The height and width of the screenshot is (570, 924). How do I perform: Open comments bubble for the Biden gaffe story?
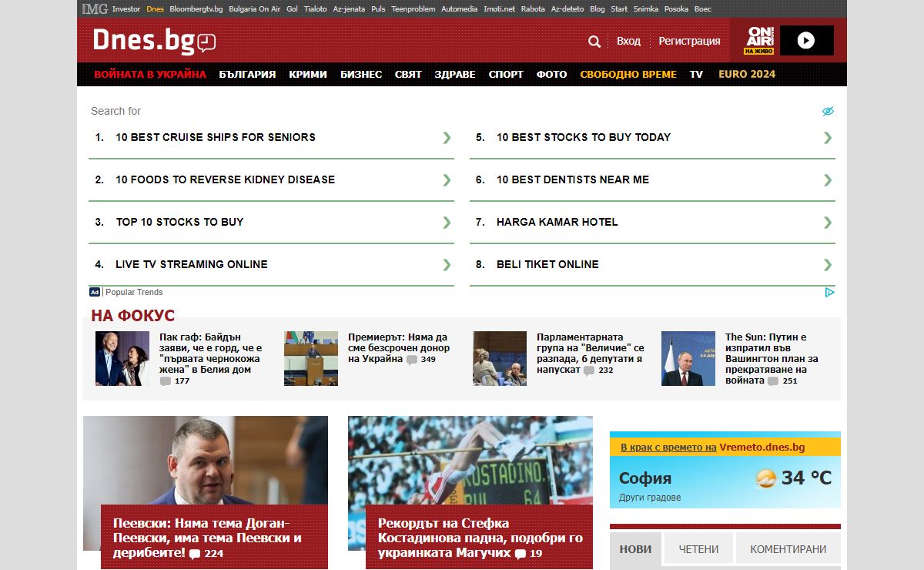[x=166, y=381]
